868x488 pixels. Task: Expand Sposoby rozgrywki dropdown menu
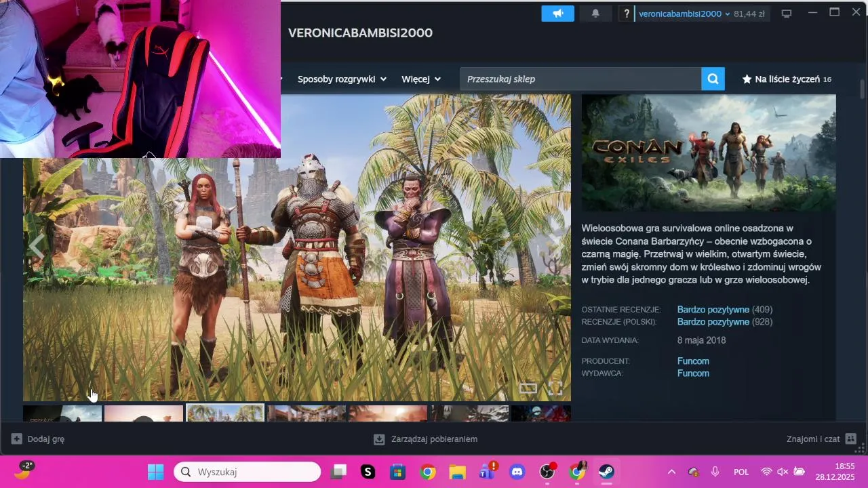(x=342, y=79)
